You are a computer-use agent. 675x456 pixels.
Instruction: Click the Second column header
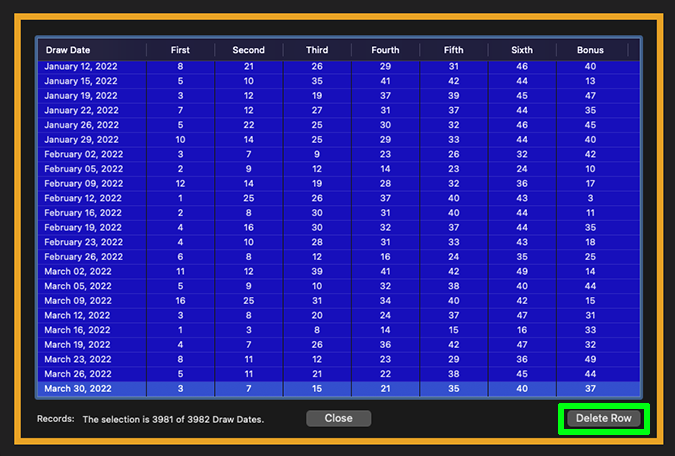248,50
